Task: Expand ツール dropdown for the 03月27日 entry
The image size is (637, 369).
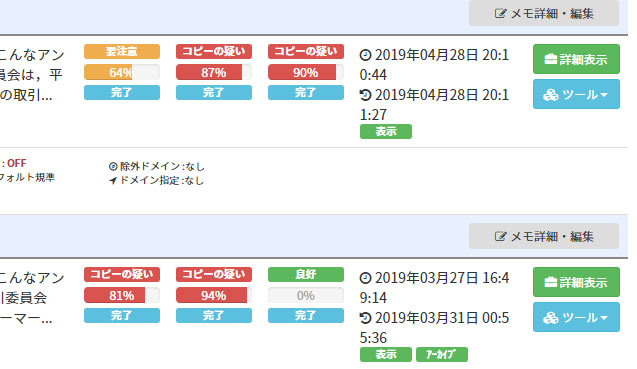Action: pyautogui.click(x=576, y=317)
